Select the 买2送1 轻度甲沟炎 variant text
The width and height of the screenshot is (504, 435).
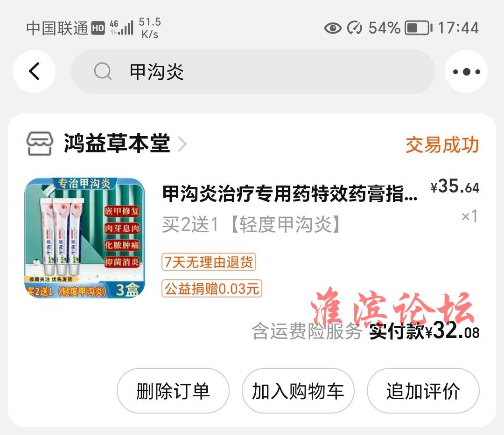click(x=252, y=224)
